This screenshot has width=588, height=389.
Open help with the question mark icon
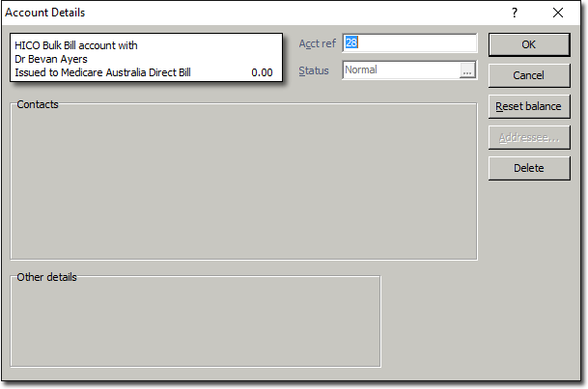[515, 13]
